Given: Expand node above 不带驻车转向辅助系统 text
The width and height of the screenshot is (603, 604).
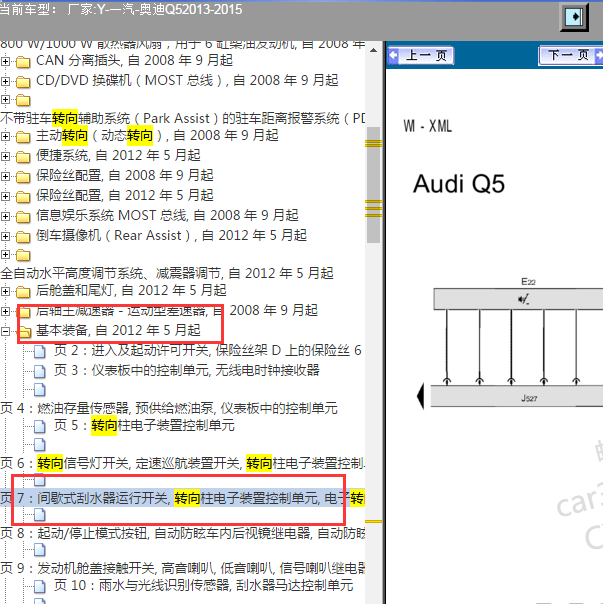Looking at the screenshot, I should coord(5,100).
